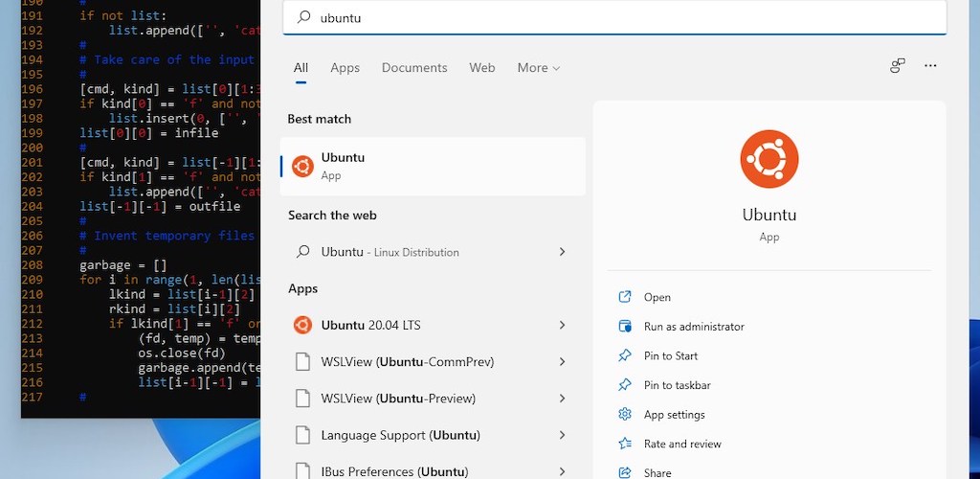Screen dimensions: 980x479
Task: Switch to the Documents search tab
Action: [x=414, y=68]
